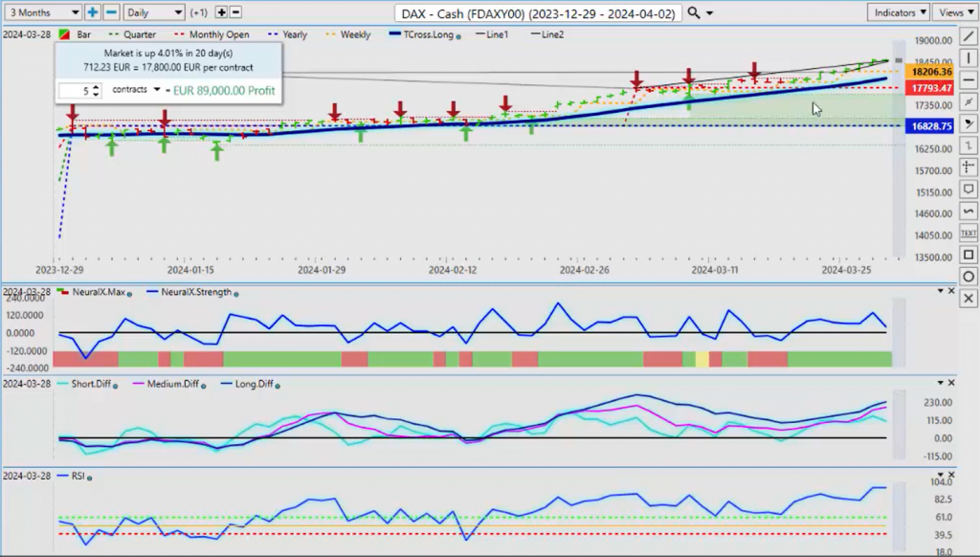980x557 pixels.
Task: Click the Line2 legend entry
Action: tap(546, 34)
